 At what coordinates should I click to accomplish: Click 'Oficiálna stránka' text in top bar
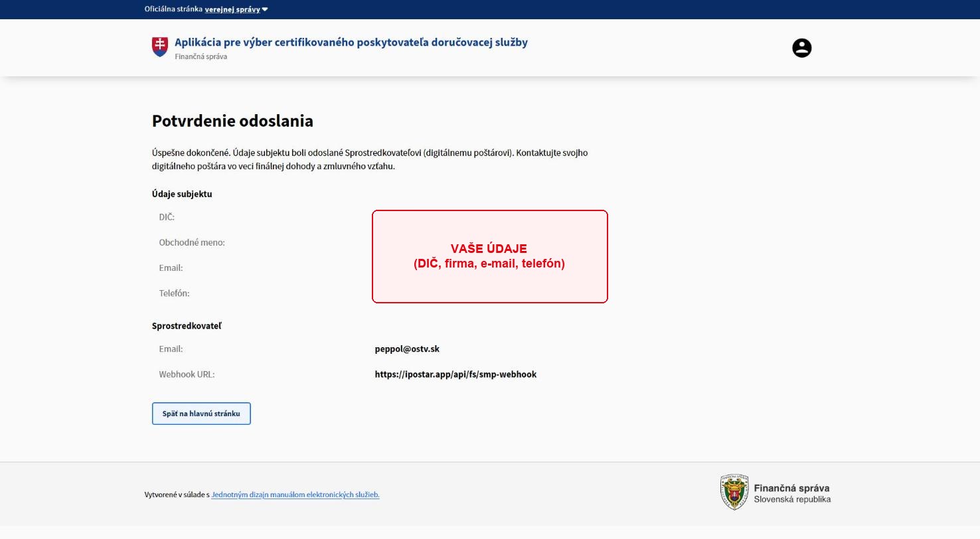(173, 9)
